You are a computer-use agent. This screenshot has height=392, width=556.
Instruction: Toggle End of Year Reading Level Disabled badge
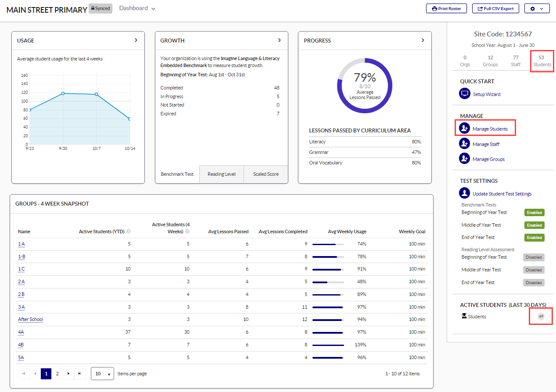point(534,282)
